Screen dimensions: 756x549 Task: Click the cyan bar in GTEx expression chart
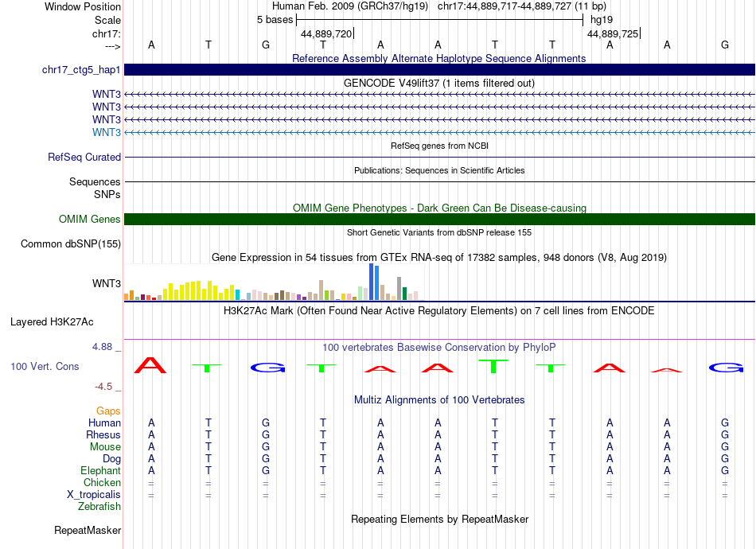click(237, 295)
